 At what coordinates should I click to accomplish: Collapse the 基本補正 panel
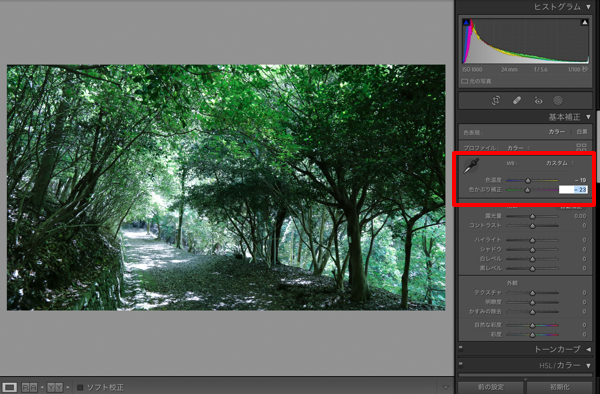point(588,117)
